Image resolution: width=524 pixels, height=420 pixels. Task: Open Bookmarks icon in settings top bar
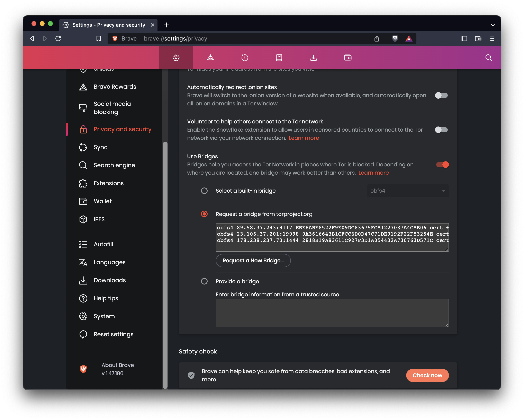(279, 58)
